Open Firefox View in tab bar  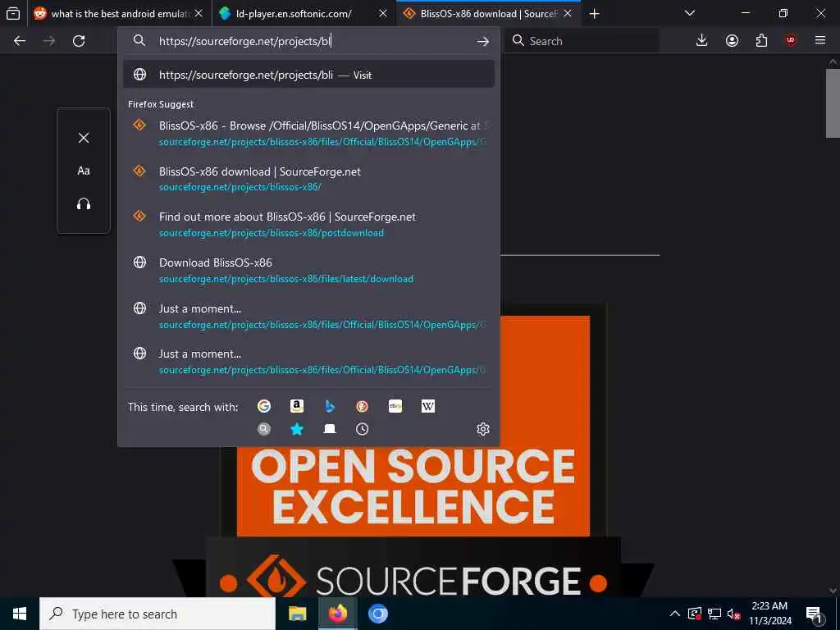click(13, 14)
